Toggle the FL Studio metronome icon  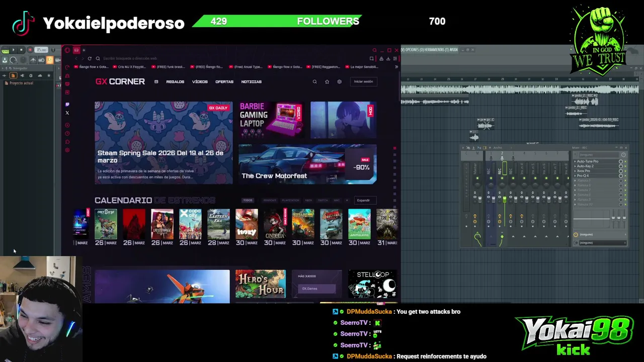coord(33,60)
